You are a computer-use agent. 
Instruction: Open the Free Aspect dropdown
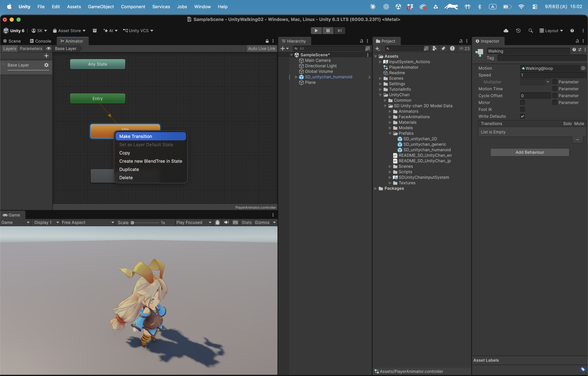88,222
